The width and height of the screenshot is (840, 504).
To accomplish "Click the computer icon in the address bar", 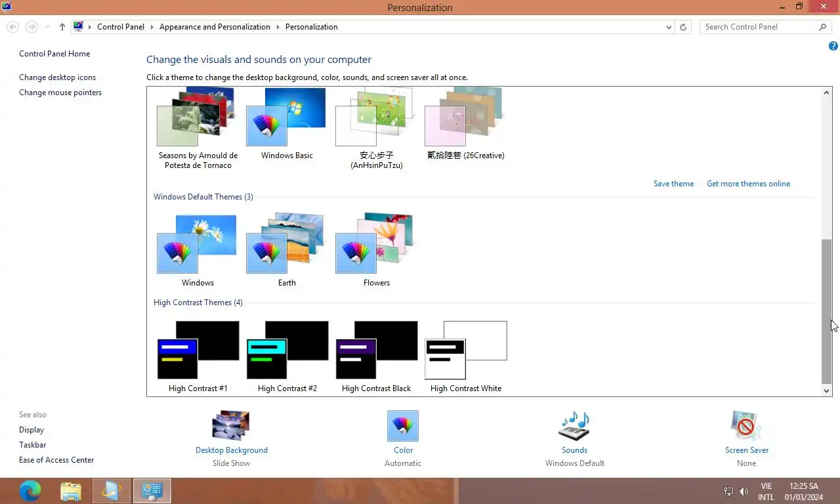I will pyautogui.click(x=79, y=27).
